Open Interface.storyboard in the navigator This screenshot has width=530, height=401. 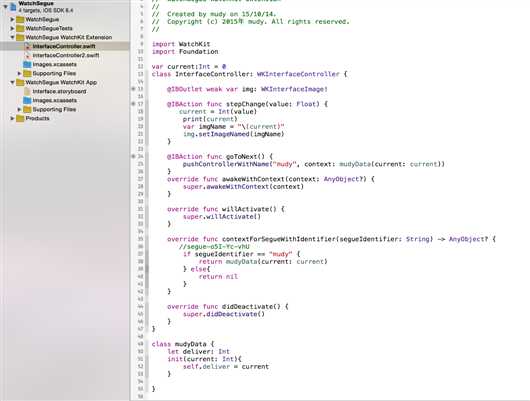59,91
